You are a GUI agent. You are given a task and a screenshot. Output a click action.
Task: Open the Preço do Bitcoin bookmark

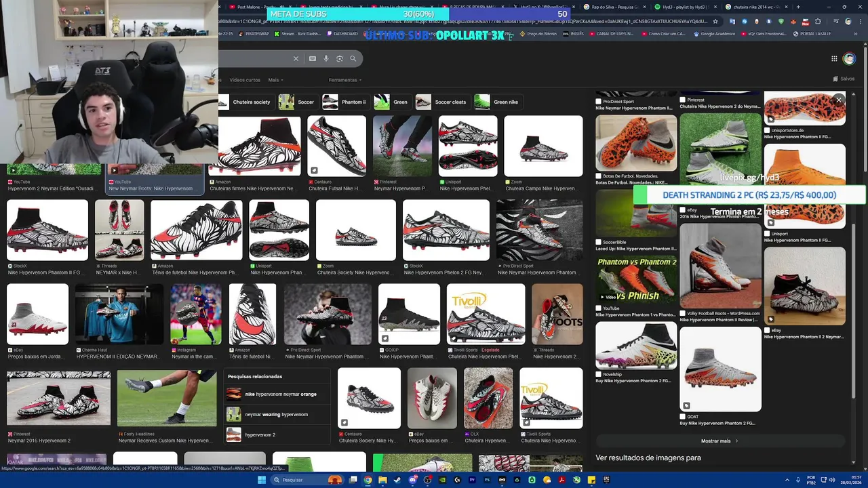(x=538, y=33)
